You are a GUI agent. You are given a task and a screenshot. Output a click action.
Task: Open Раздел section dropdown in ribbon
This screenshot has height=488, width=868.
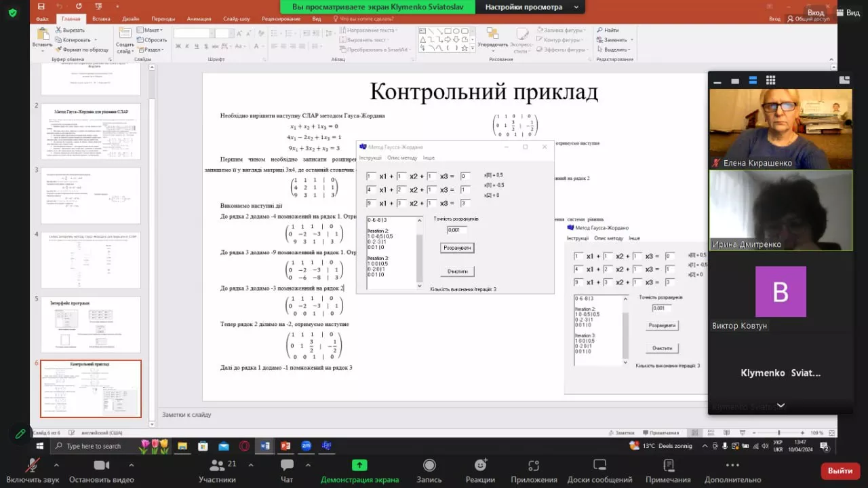tap(152, 49)
